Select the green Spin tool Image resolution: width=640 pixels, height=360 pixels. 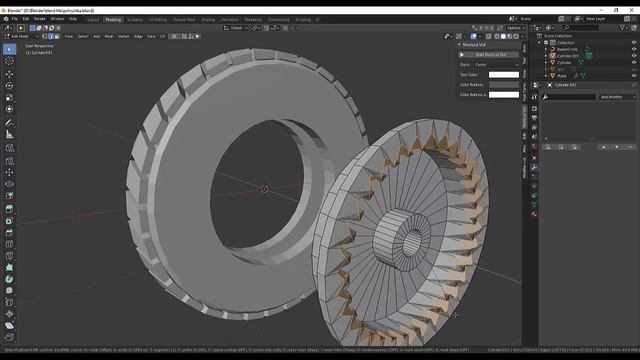pyautogui.click(x=9, y=279)
